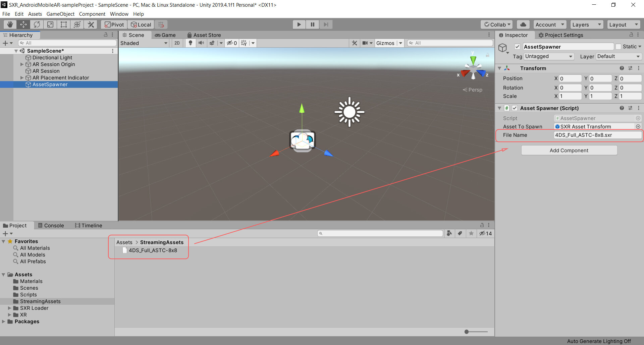The height and width of the screenshot is (345, 644).
Task: Open the Layout dropdown
Action: click(x=624, y=24)
